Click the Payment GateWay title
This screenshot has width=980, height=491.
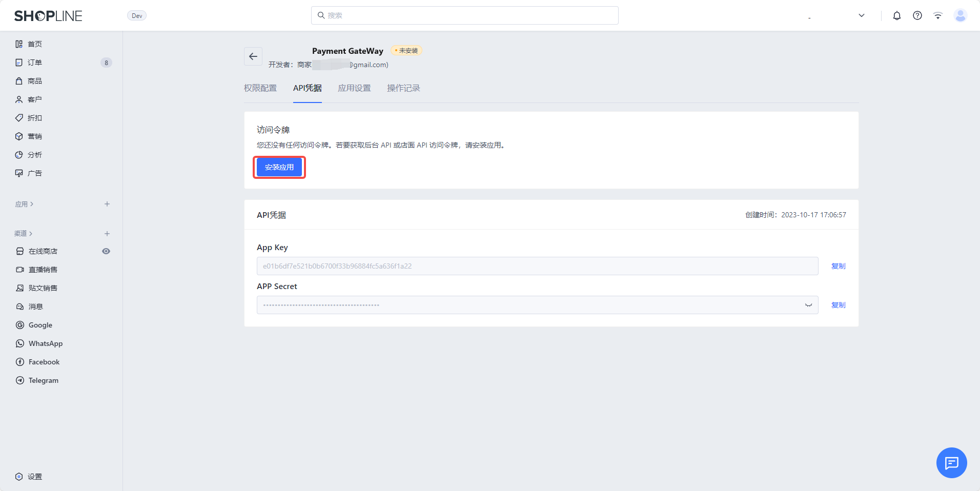click(x=348, y=51)
